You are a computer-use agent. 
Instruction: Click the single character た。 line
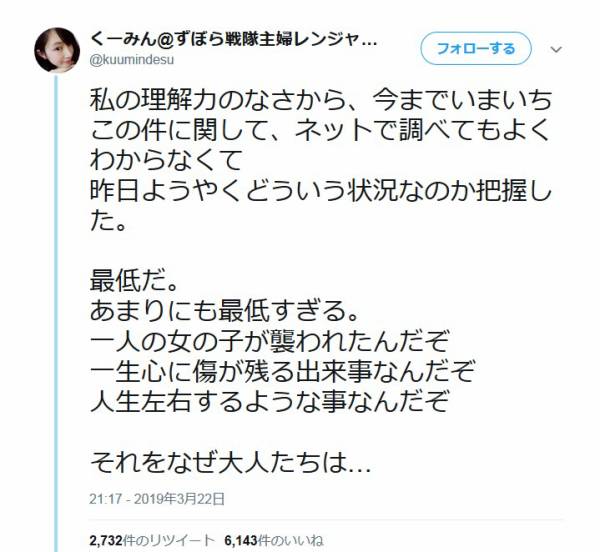click(x=108, y=222)
